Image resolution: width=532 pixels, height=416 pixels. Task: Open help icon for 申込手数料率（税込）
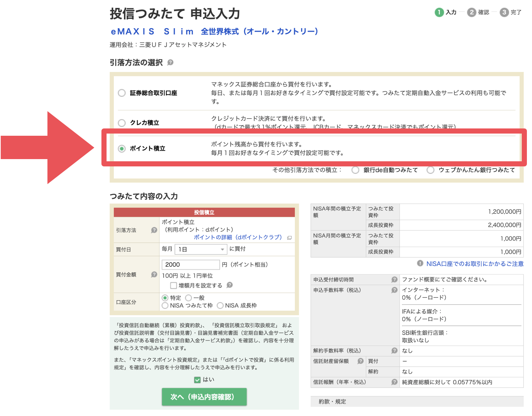[394, 290]
